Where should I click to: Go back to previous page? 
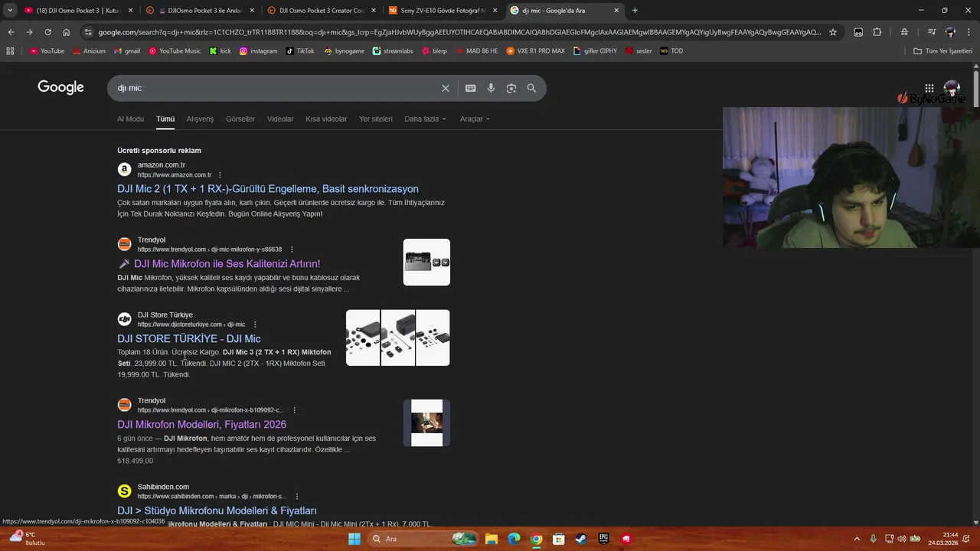(11, 32)
